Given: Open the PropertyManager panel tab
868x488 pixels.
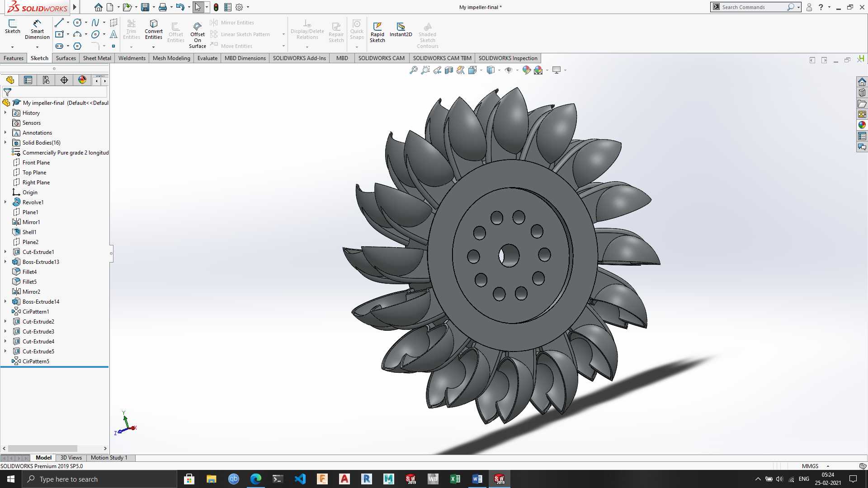Looking at the screenshot, I should (x=28, y=80).
